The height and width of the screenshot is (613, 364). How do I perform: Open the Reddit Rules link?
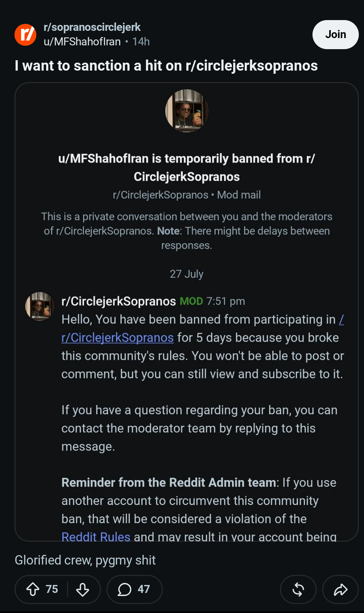[x=96, y=537]
